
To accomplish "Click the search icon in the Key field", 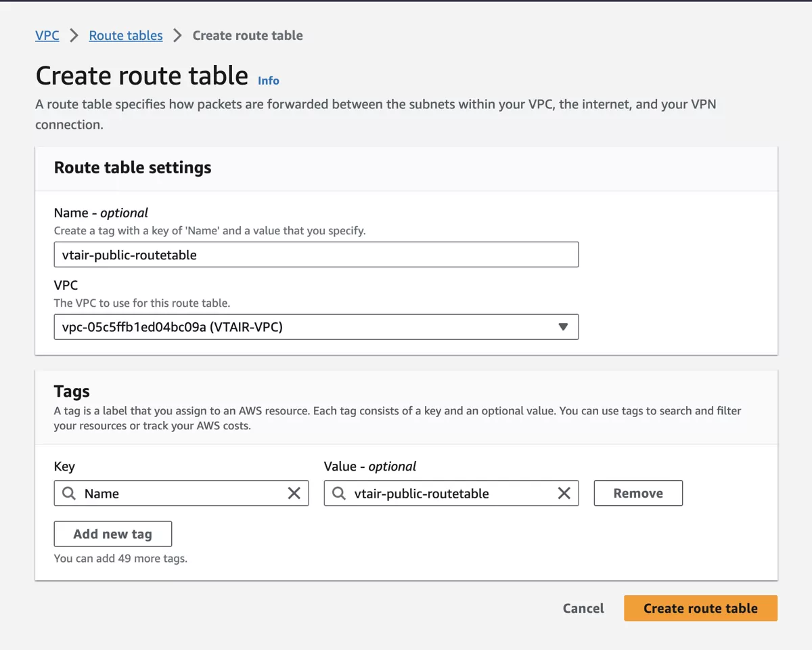I will [68, 493].
